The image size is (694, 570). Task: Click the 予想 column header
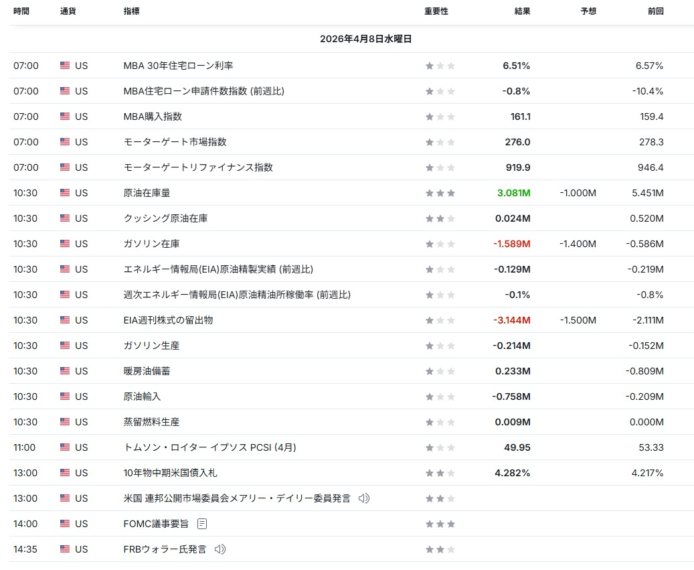(x=588, y=11)
